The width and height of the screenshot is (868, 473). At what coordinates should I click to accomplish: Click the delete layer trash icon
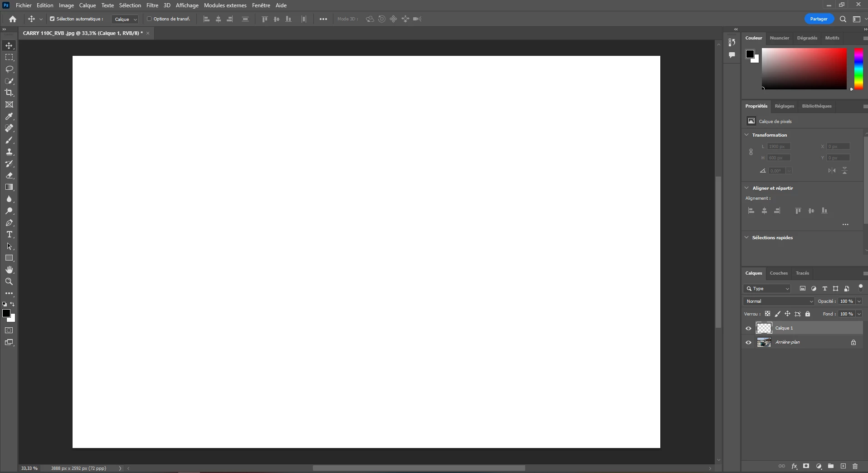[x=855, y=466]
